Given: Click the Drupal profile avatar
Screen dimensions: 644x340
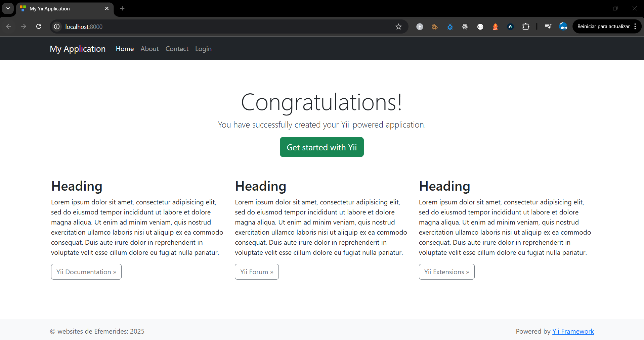Looking at the screenshot, I should [x=563, y=27].
